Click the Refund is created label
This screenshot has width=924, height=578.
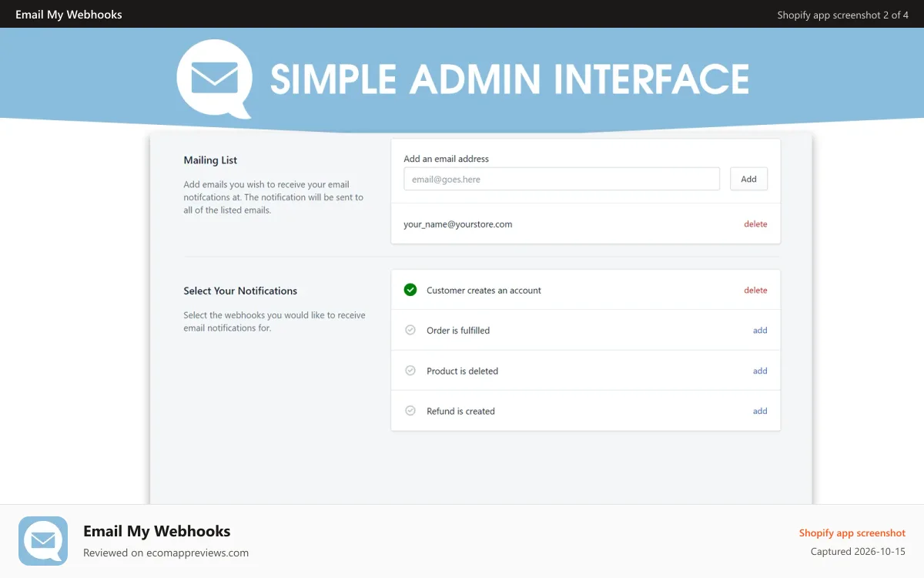pos(460,411)
